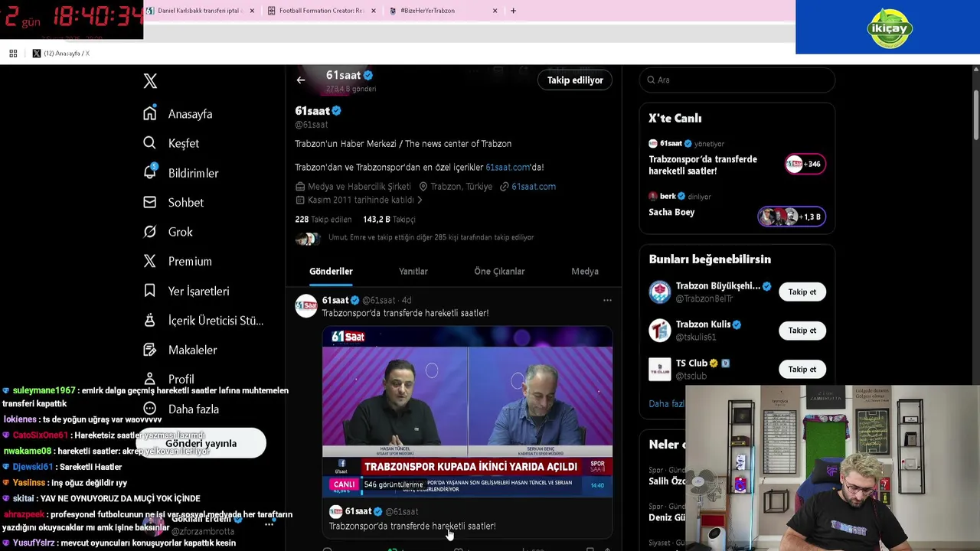
Task: Click 61saat verified badge by profile name
Action: click(336, 111)
